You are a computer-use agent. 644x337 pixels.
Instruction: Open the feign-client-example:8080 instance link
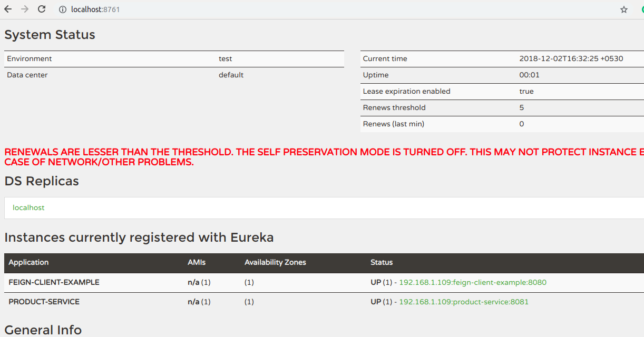(472, 283)
